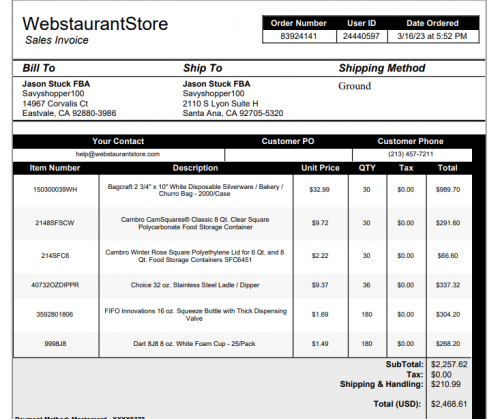Screen dimensions: 500x419
Task: Click the Unit Price column header
Action: 320,168
